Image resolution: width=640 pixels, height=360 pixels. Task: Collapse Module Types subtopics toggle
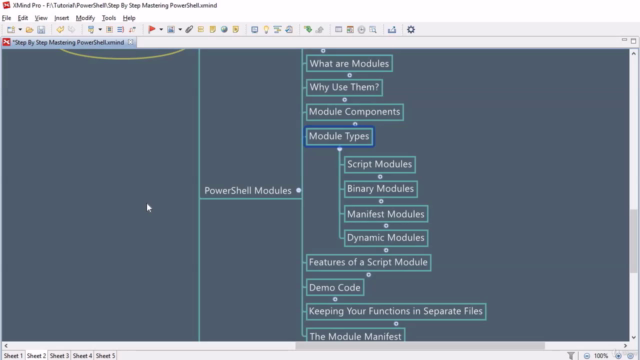click(340, 149)
